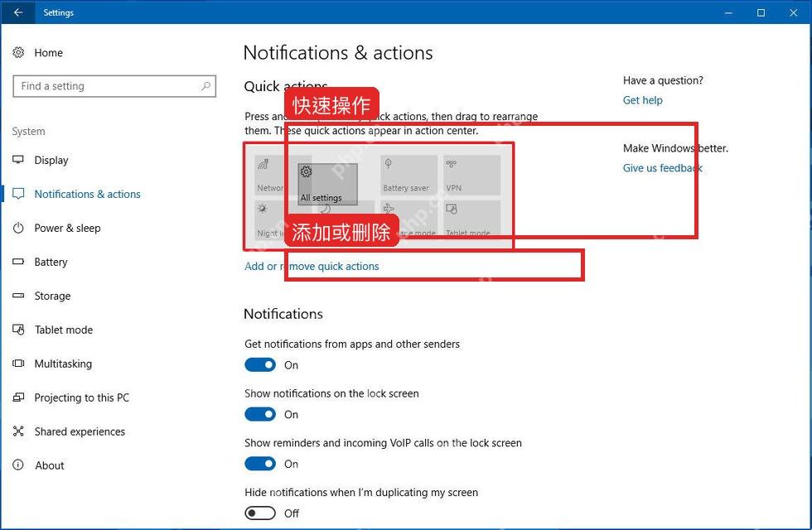This screenshot has width=812, height=530.
Task: Open Storage settings page
Action: [x=52, y=296]
